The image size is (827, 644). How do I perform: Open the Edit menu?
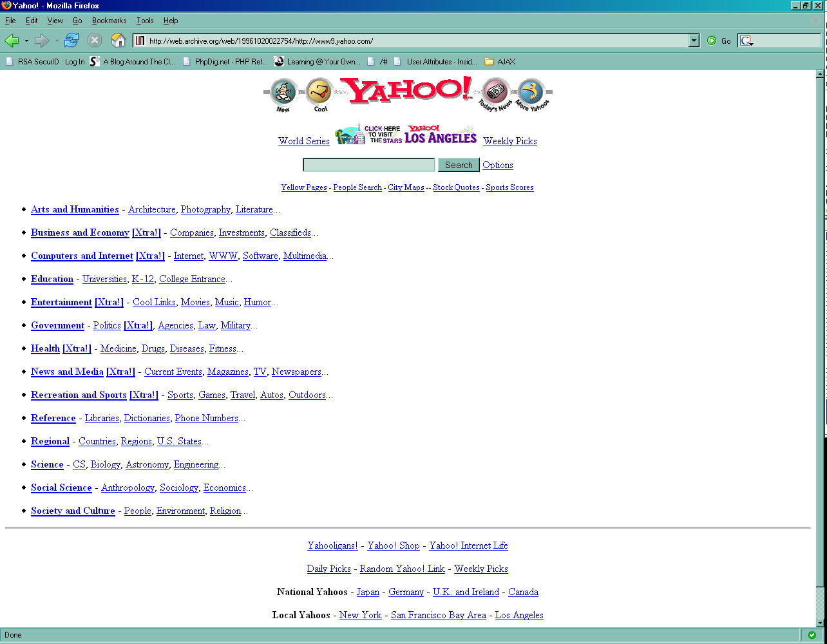click(32, 21)
